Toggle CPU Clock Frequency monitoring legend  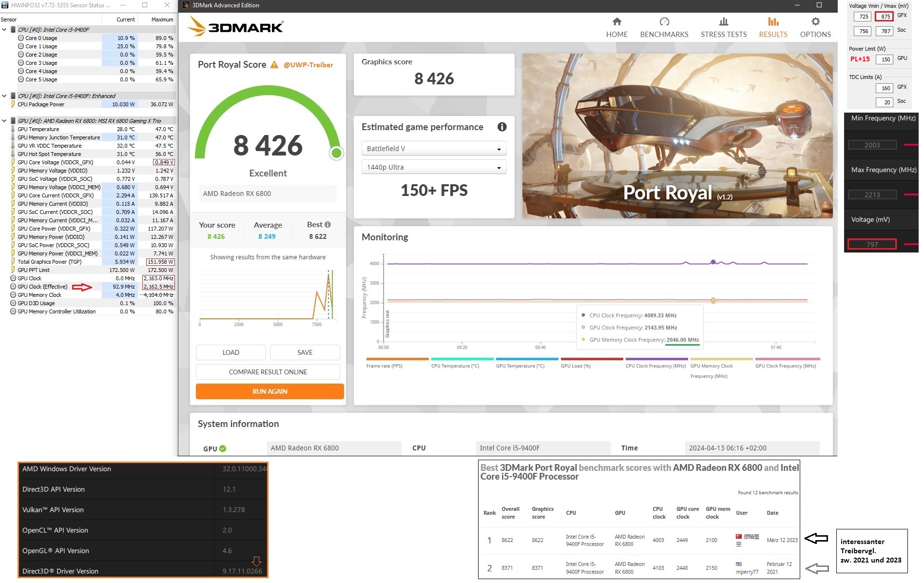(x=656, y=363)
